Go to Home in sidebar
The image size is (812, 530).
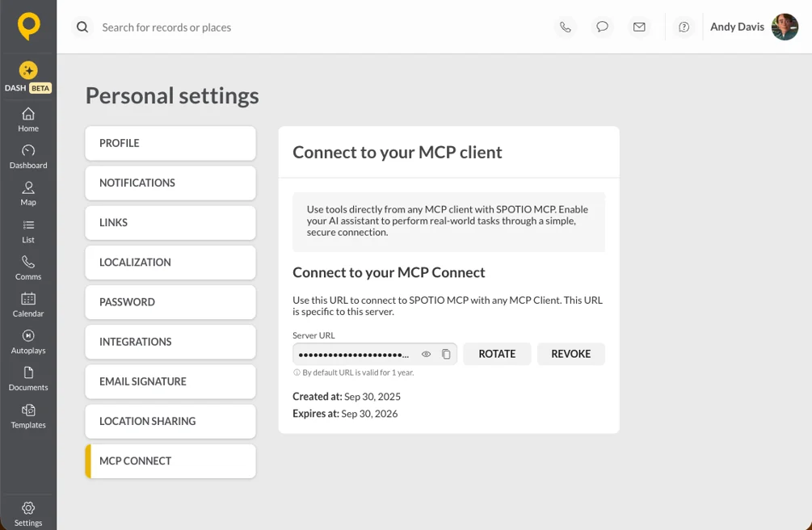(28, 120)
